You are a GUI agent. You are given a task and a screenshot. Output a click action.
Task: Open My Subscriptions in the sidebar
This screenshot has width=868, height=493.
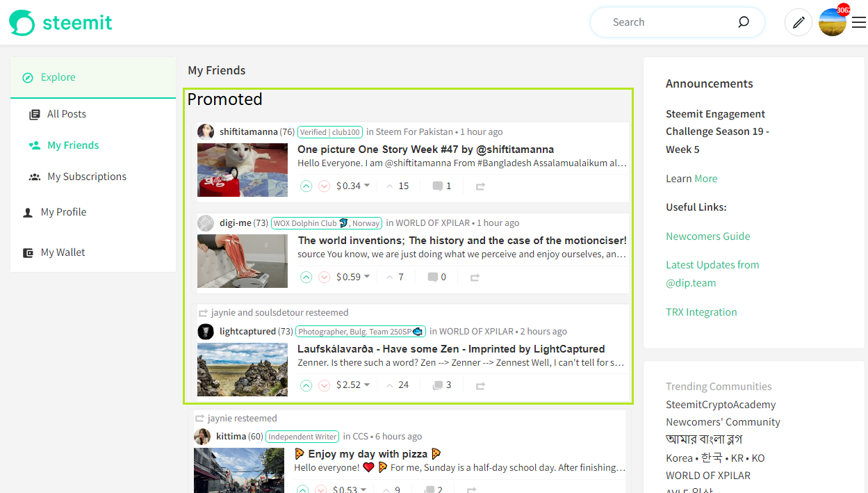click(87, 177)
